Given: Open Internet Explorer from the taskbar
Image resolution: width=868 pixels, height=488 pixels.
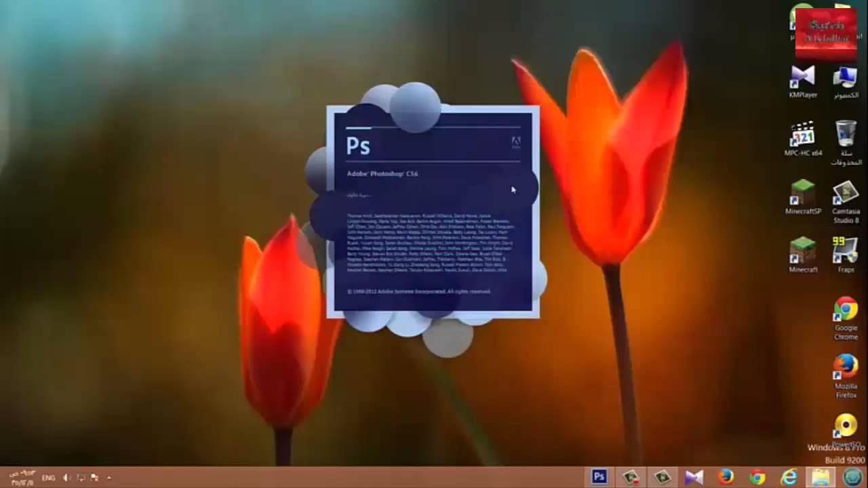Looking at the screenshot, I should coord(789,477).
